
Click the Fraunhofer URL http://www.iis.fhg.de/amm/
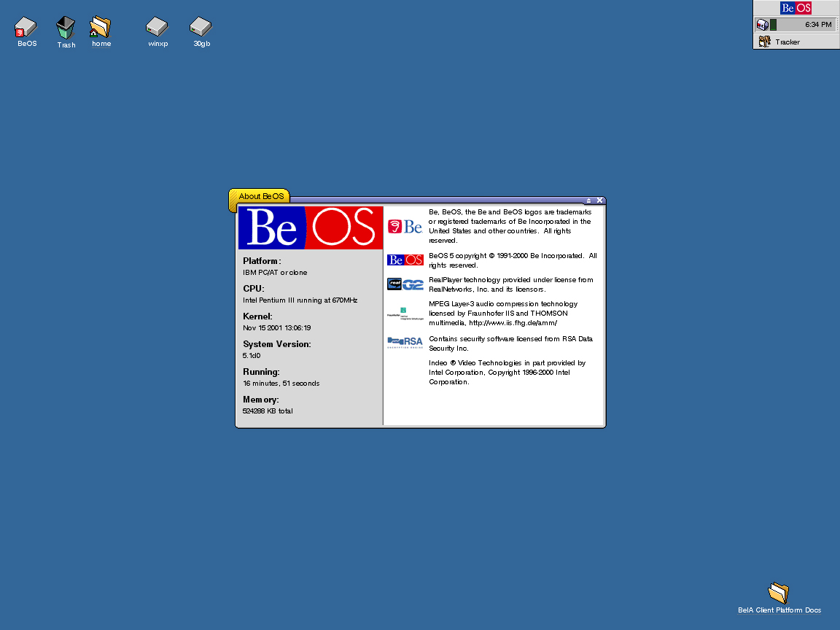[513, 323]
